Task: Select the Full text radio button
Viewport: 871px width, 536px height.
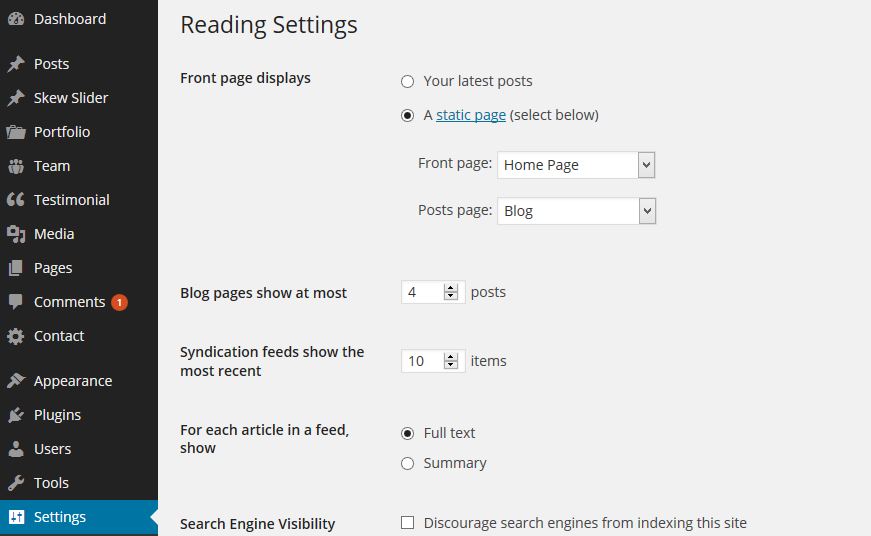Action: 407,434
